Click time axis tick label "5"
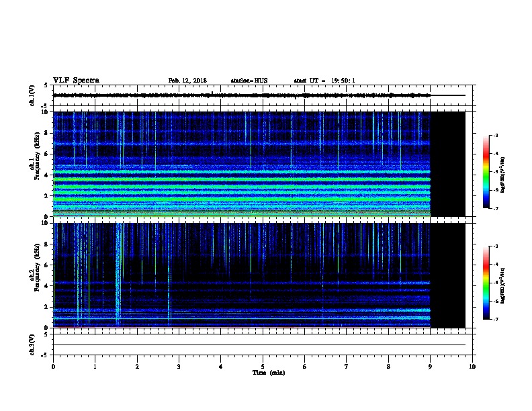This screenshot has width=532, height=411. (x=263, y=367)
